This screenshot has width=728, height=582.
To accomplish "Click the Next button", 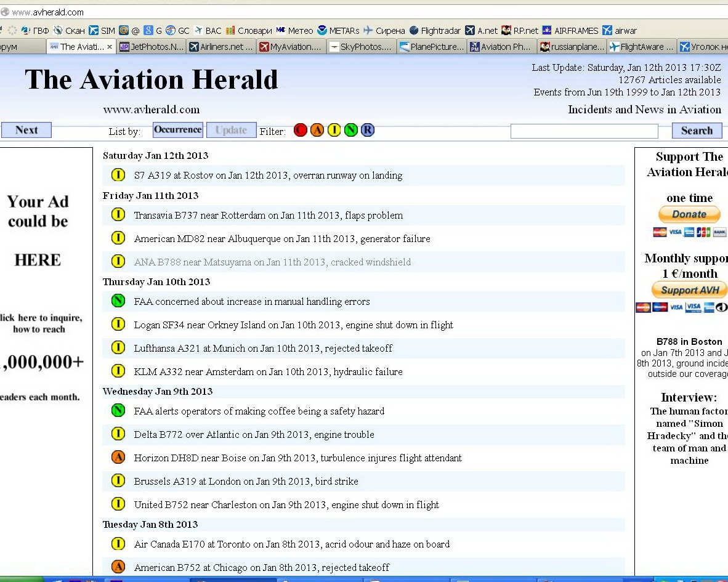I will (x=26, y=130).
